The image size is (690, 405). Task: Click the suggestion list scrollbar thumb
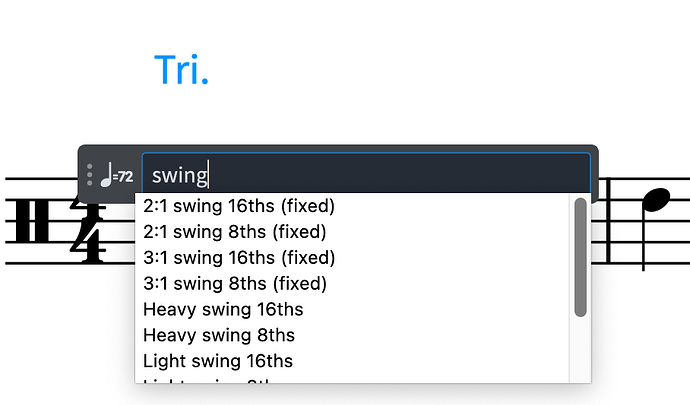point(580,258)
